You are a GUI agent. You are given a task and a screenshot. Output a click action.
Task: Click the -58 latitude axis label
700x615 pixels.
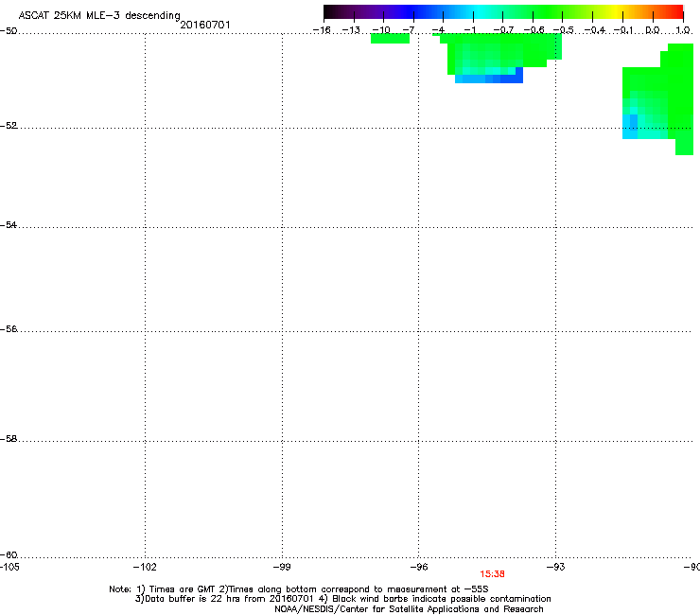pos(9,439)
